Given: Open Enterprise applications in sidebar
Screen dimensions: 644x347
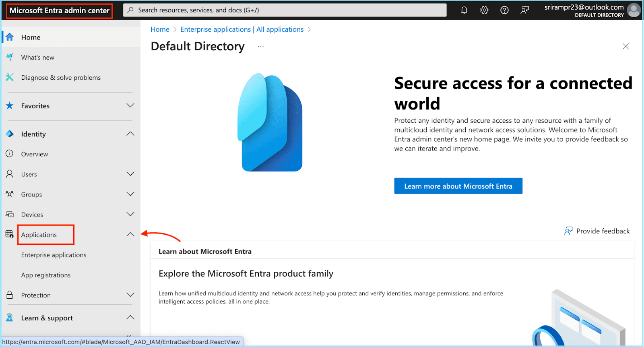Looking at the screenshot, I should [54, 255].
